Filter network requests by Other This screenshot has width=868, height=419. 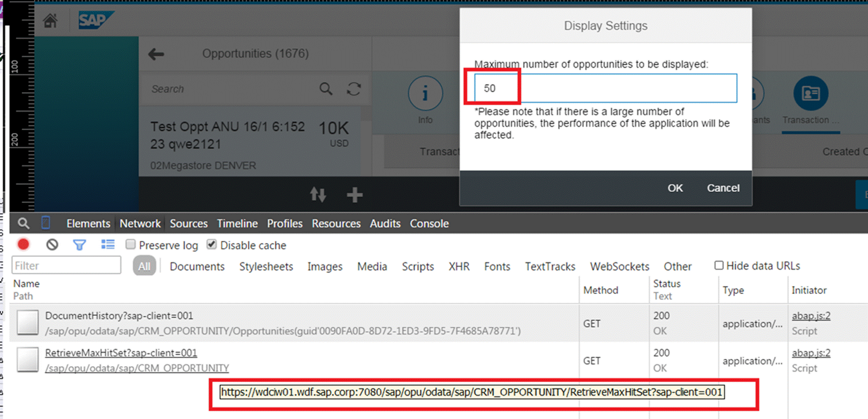pyautogui.click(x=678, y=266)
